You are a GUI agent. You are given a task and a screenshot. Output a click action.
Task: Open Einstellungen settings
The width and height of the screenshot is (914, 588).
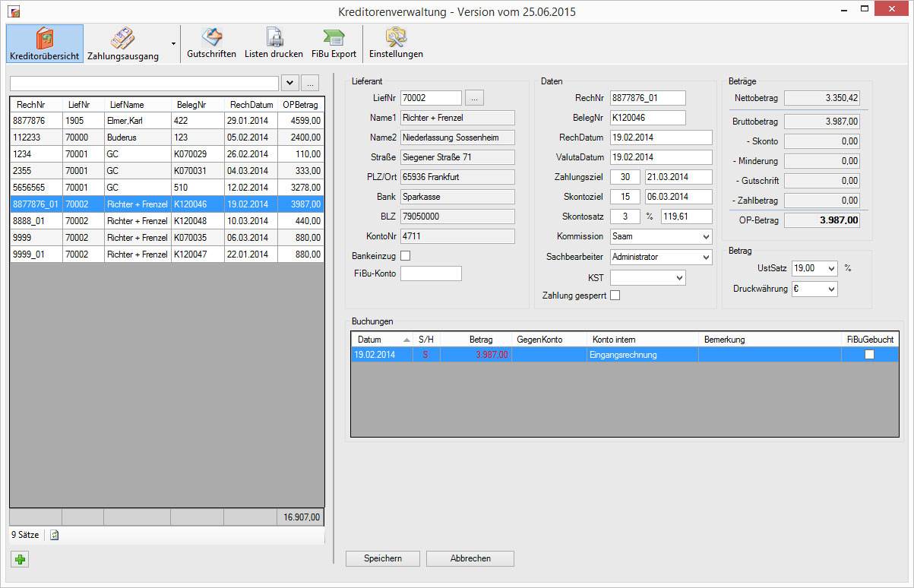point(396,43)
